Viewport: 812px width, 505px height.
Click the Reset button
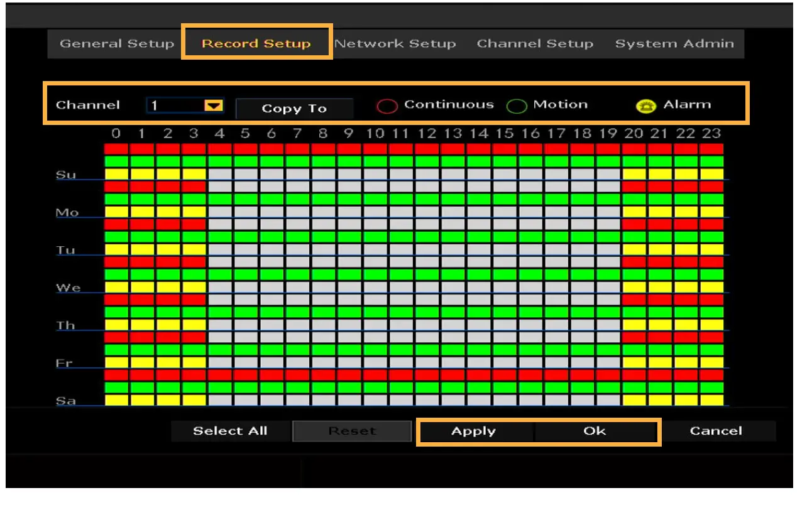(x=352, y=432)
